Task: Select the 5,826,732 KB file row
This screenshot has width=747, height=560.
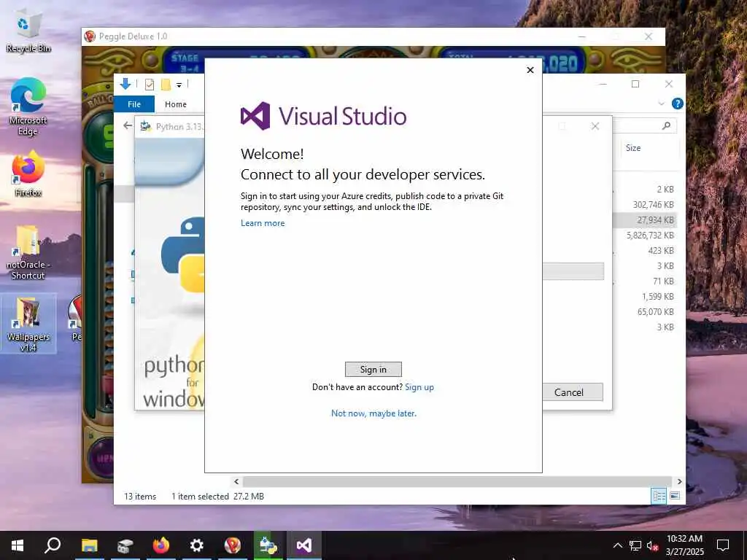Action: (650, 236)
